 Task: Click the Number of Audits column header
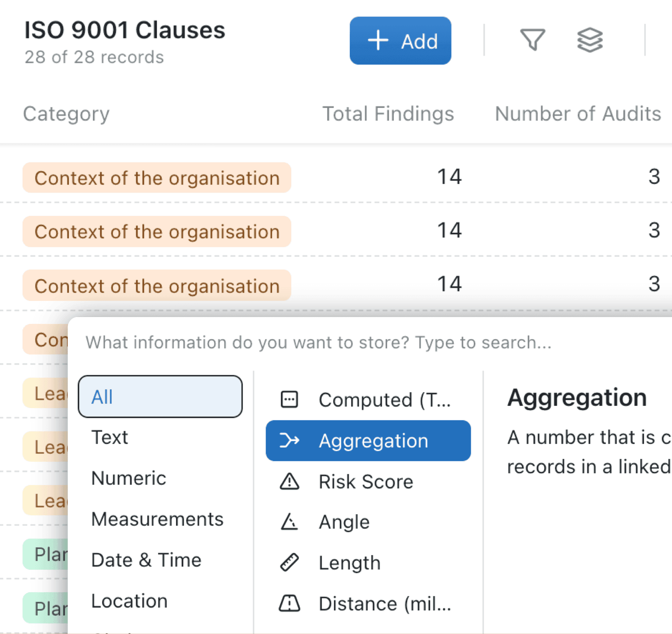(578, 114)
